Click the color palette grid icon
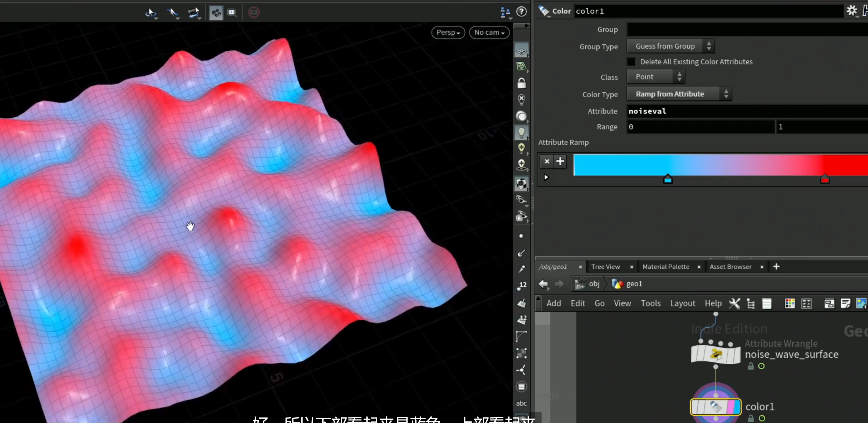This screenshot has width=868, height=423. (790, 303)
